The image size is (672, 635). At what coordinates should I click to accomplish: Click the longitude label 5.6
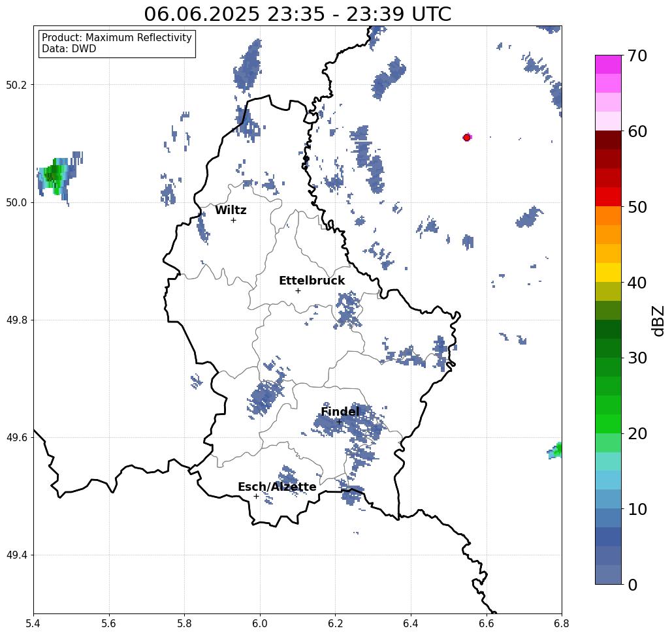(109, 623)
